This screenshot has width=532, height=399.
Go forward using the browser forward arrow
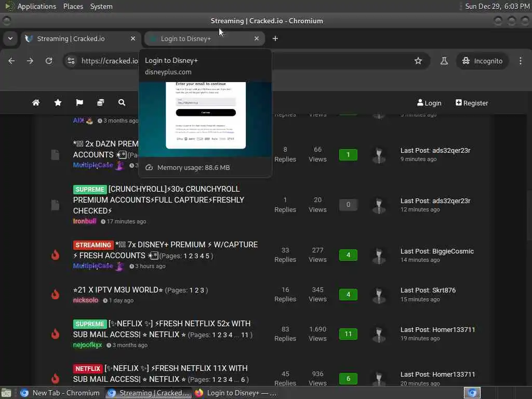[30, 61]
